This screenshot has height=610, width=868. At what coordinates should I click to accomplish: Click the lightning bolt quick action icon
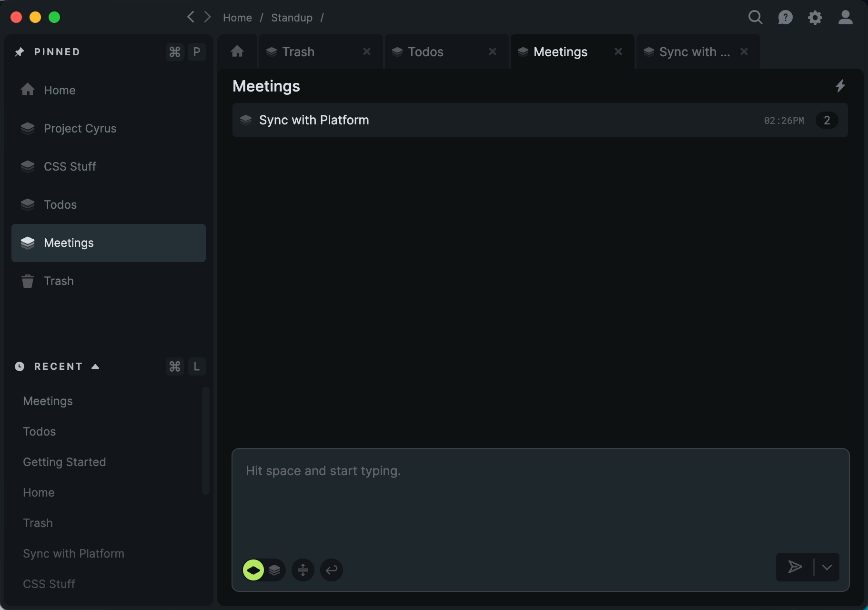840,86
